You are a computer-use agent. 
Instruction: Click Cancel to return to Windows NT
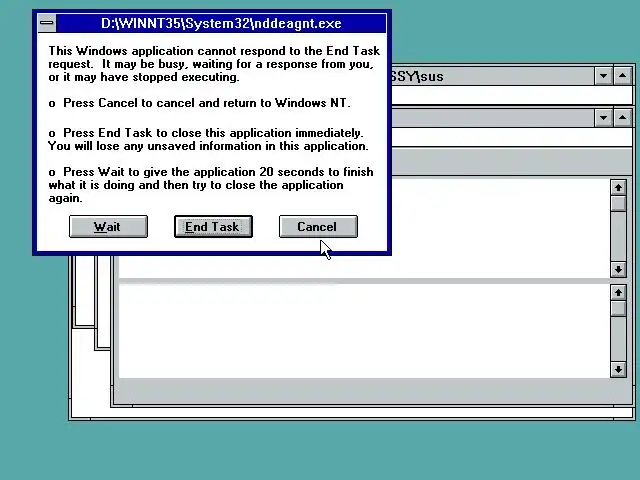[x=318, y=227]
